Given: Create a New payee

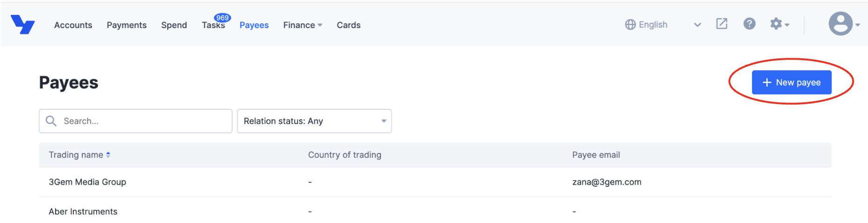Looking at the screenshot, I should click(x=791, y=83).
